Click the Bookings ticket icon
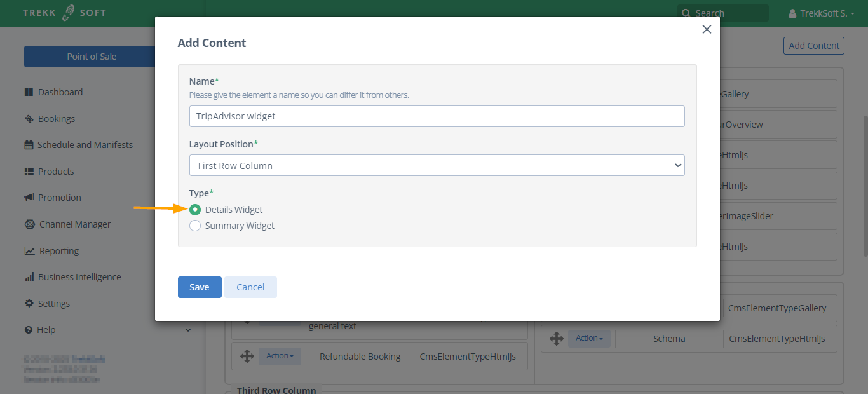 (29, 119)
